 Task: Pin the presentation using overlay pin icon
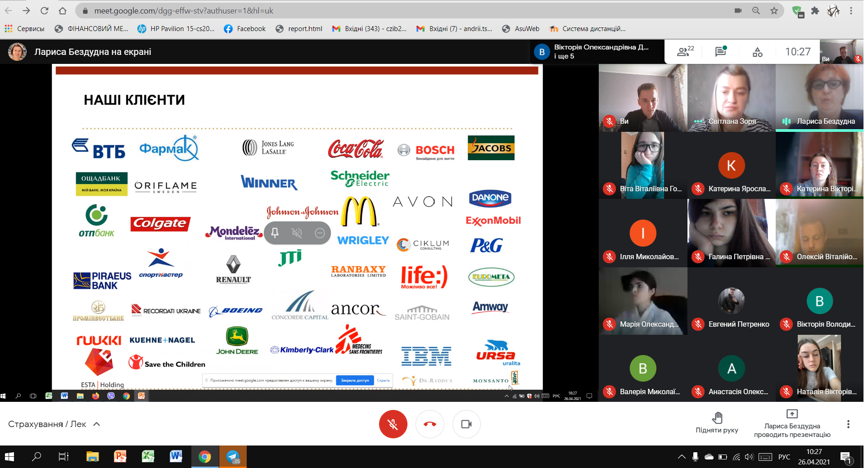(x=275, y=233)
